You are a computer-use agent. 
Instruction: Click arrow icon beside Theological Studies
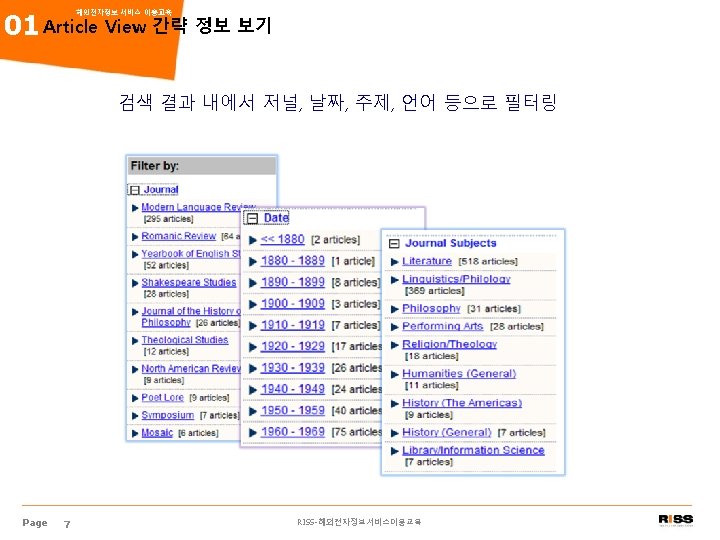coord(135,341)
